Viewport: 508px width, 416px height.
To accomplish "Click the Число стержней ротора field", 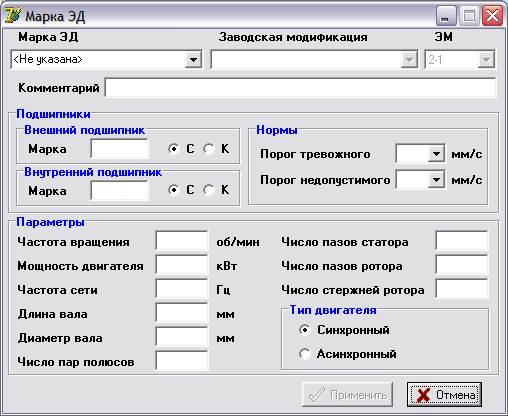I will click(462, 289).
